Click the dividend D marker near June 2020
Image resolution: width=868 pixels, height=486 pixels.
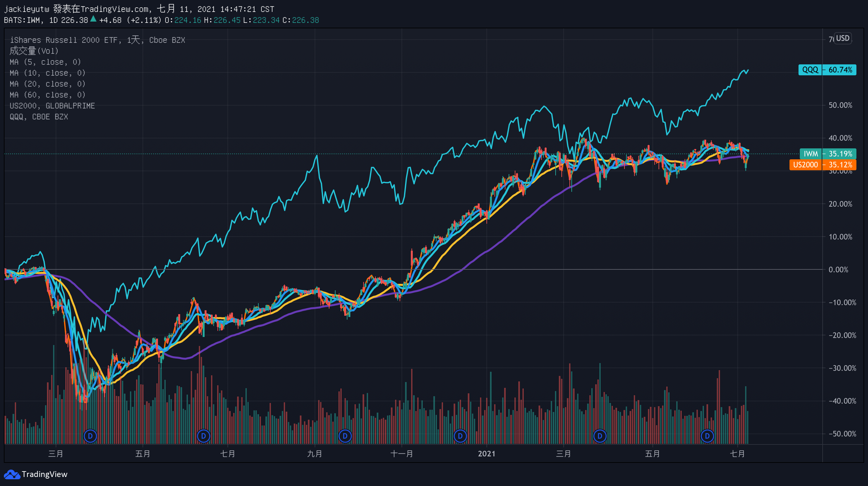coord(203,436)
